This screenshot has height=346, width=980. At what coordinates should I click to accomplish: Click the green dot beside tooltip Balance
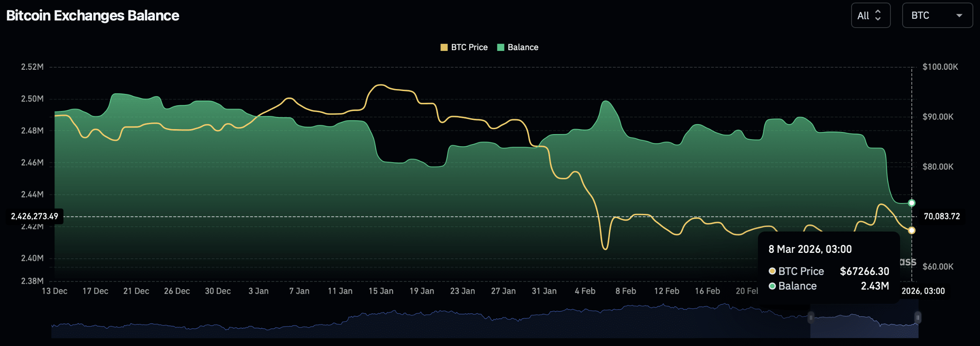click(772, 286)
